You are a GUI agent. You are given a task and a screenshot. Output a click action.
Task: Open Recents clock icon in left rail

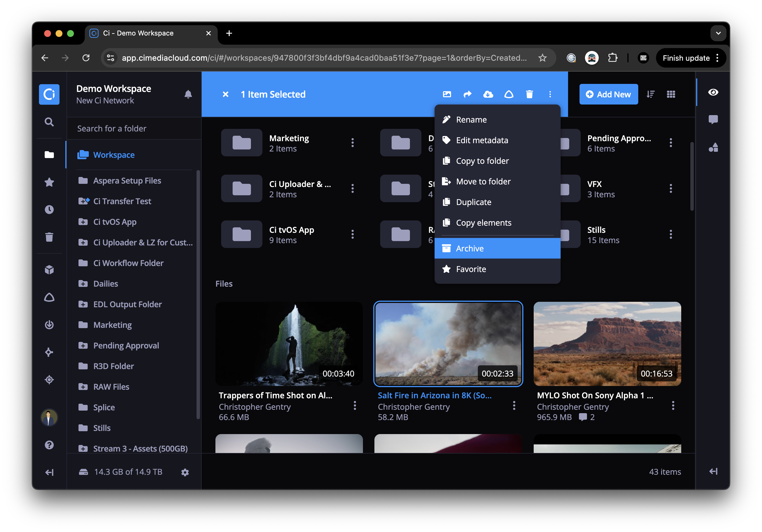(49, 210)
